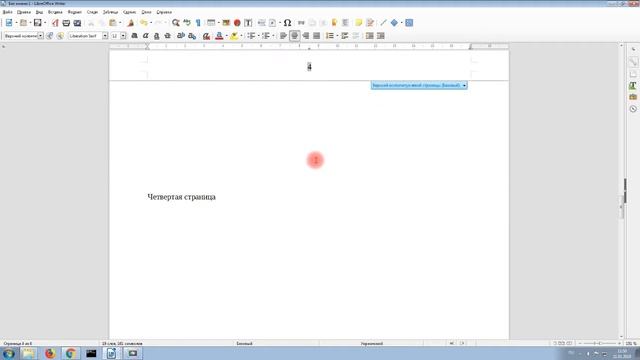Toggle italic formatting
The height and width of the screenshot is (360, 640).
[145, 36]
